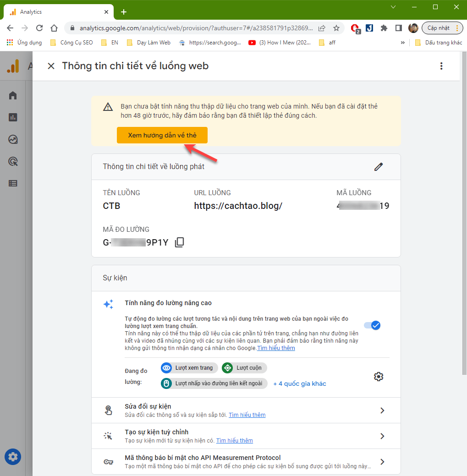Viewport: 467px width, 476px height.
Task: Go back to previous page
Action: point(10,28)
